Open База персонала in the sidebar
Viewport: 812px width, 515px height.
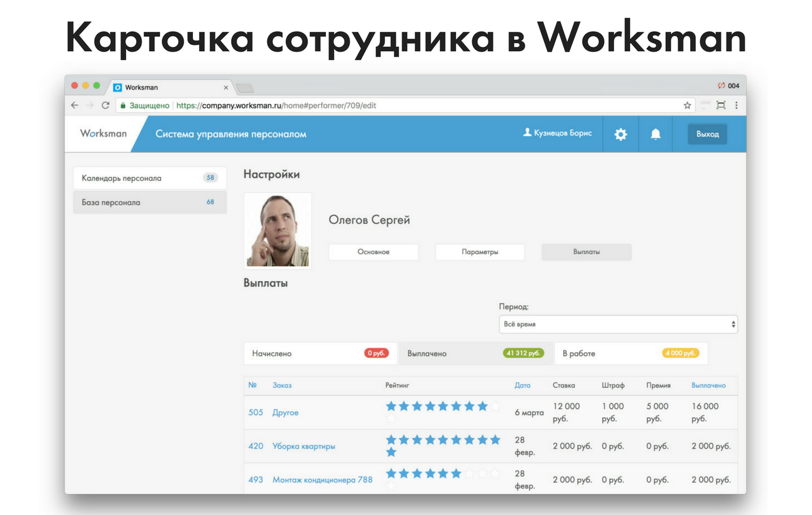tap(149, 202)
